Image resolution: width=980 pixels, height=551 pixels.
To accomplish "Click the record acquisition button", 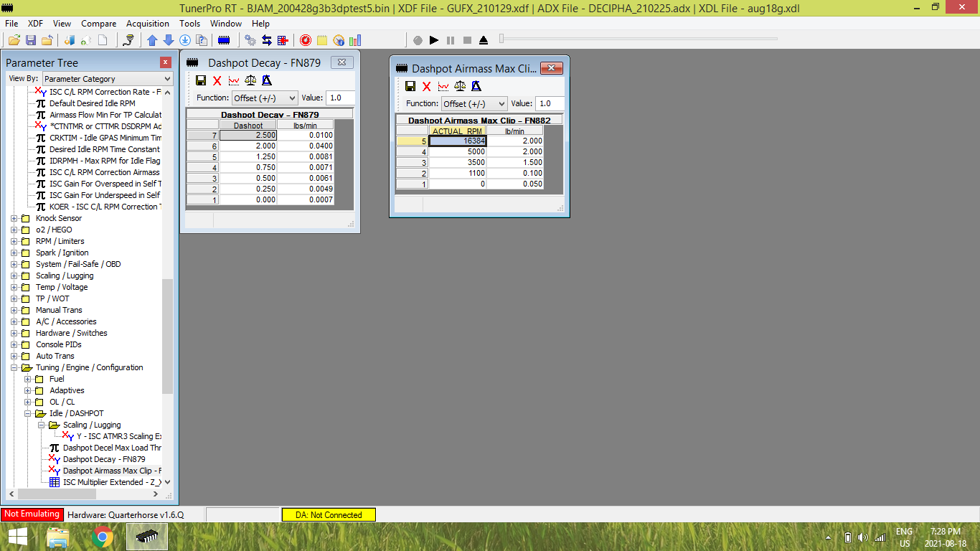I will click(418, 40).
